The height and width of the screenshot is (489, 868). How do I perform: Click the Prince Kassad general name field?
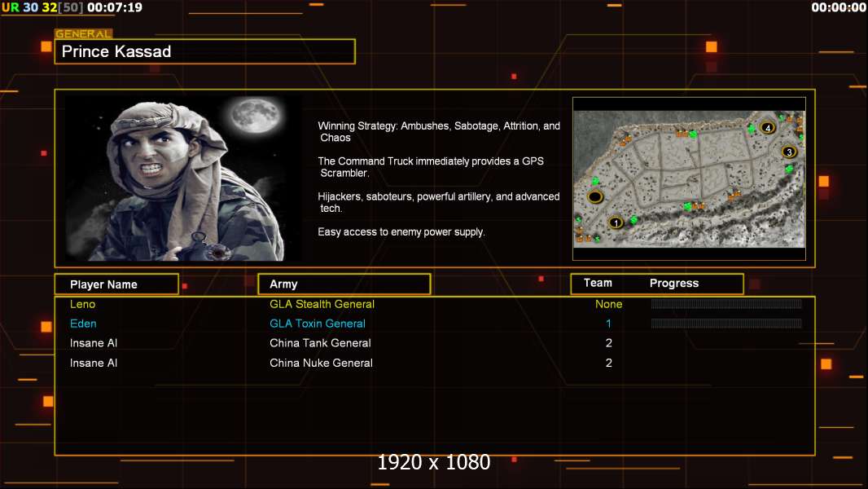(205, 51)
